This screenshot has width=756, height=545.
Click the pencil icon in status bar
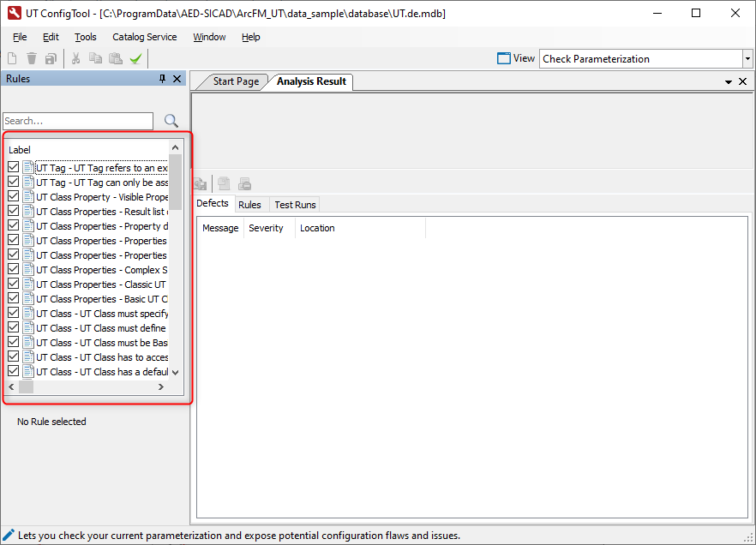tap(9, 535)
